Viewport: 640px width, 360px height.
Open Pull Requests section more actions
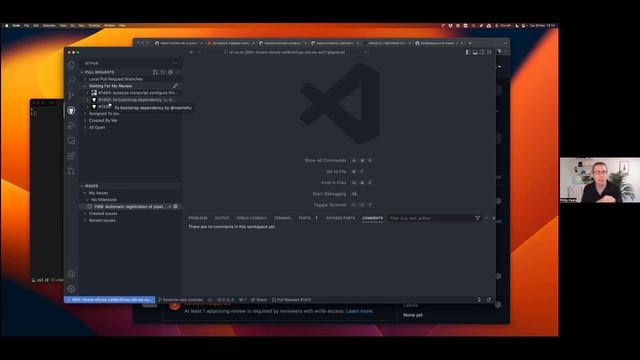click(x=177, y=72)
